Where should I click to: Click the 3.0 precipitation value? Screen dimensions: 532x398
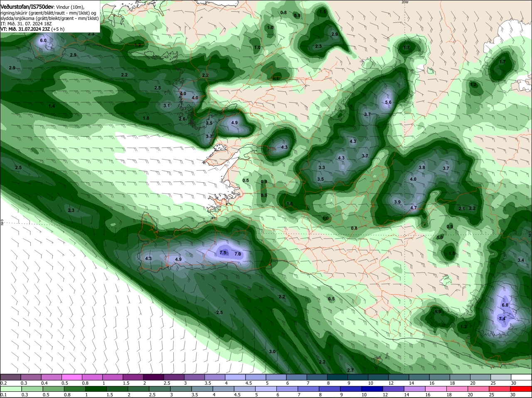[x=272, y=351]
